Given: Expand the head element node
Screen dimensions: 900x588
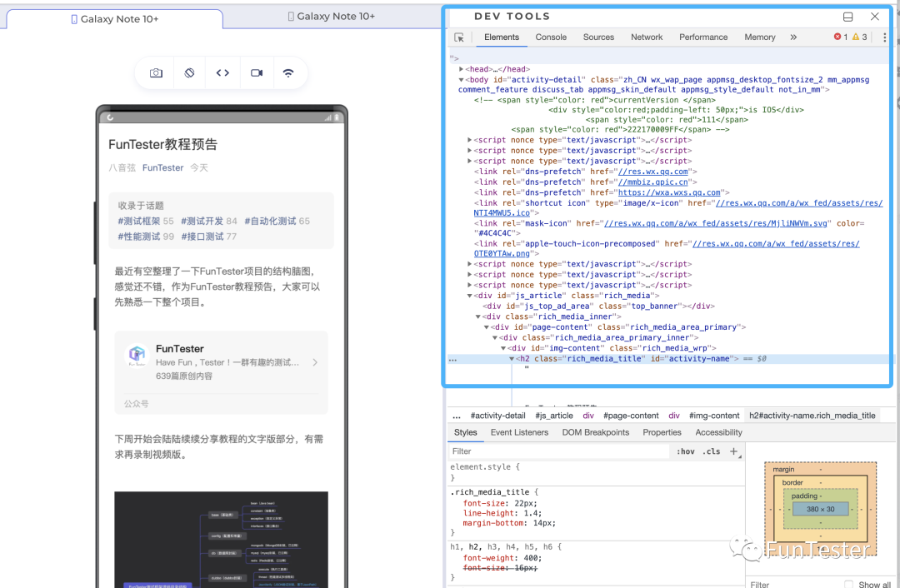Looking at the screenshot, I should tap(462, 69).
